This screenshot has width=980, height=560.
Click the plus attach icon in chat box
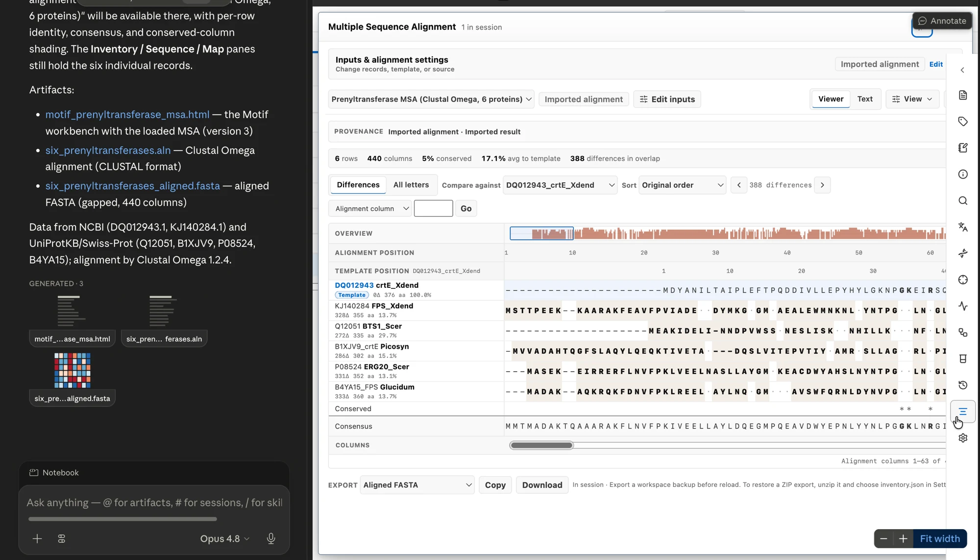pyautogui.click(x=37, y=539)
